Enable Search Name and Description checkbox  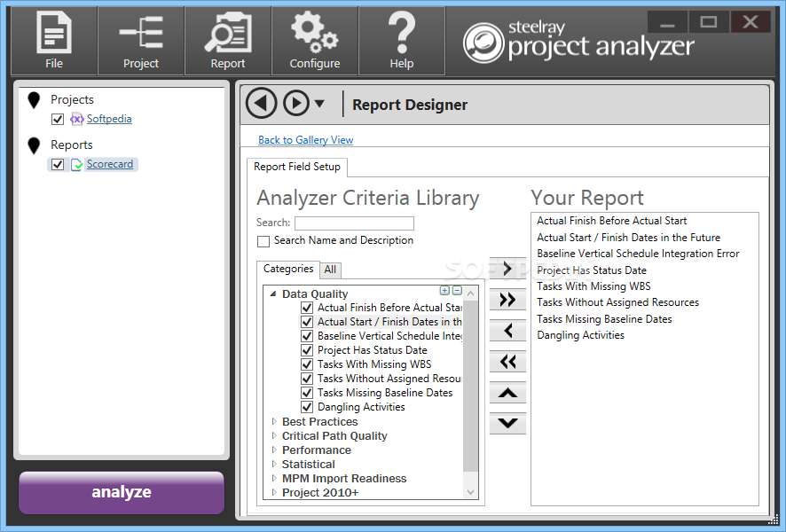263,241
